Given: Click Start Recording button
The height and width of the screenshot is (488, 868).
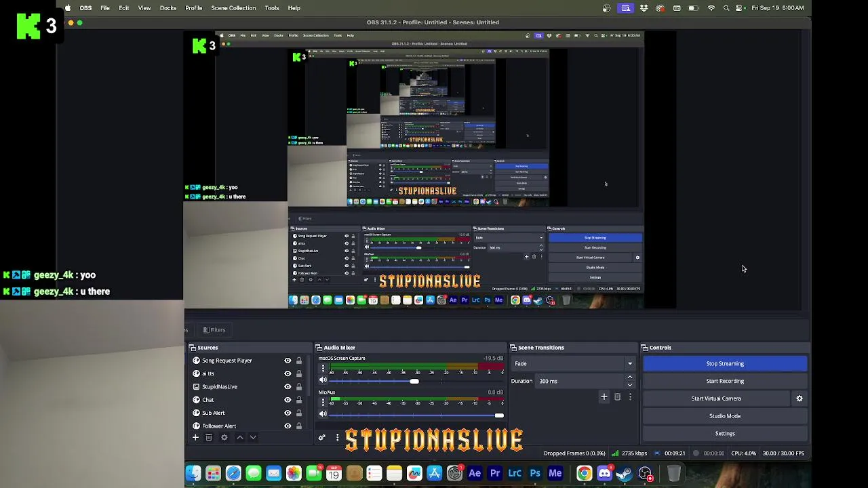Looking at the screenshot, I should 725,381.
